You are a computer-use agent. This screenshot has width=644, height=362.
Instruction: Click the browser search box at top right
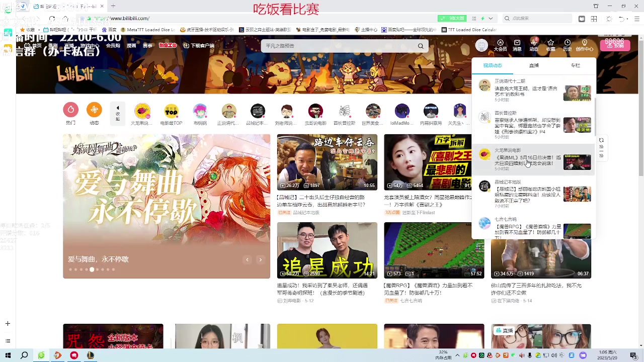[x=537, y=19]
